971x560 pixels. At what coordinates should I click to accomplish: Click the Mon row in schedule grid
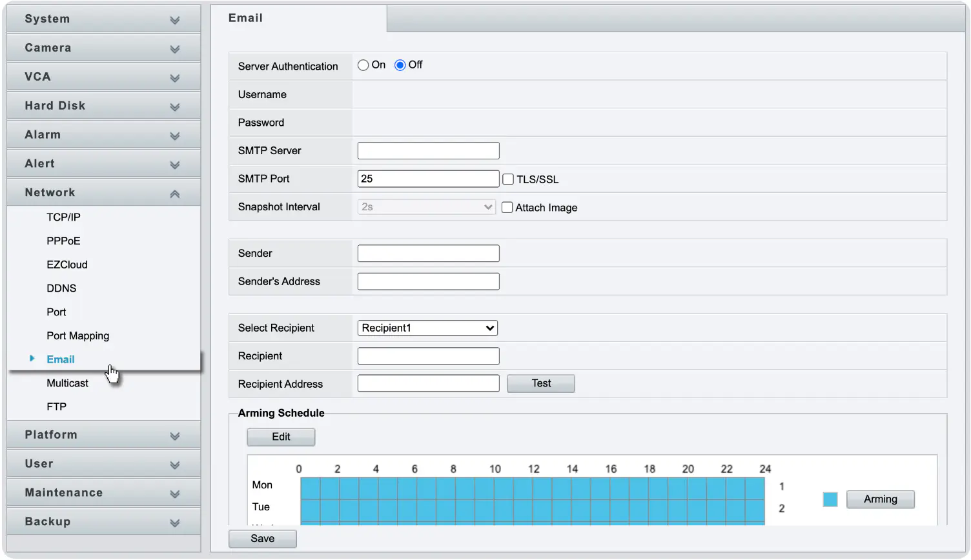point(533,488)
